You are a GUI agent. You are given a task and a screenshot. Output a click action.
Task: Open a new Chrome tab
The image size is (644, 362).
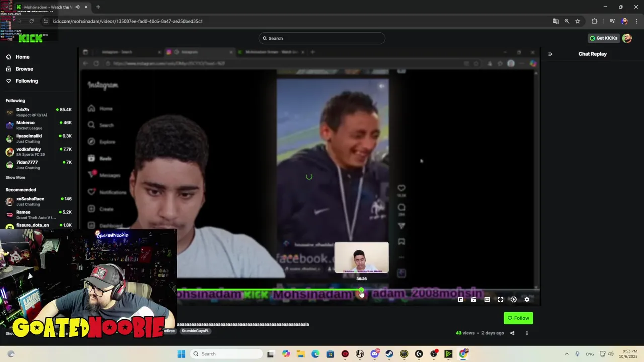point(98,7)
